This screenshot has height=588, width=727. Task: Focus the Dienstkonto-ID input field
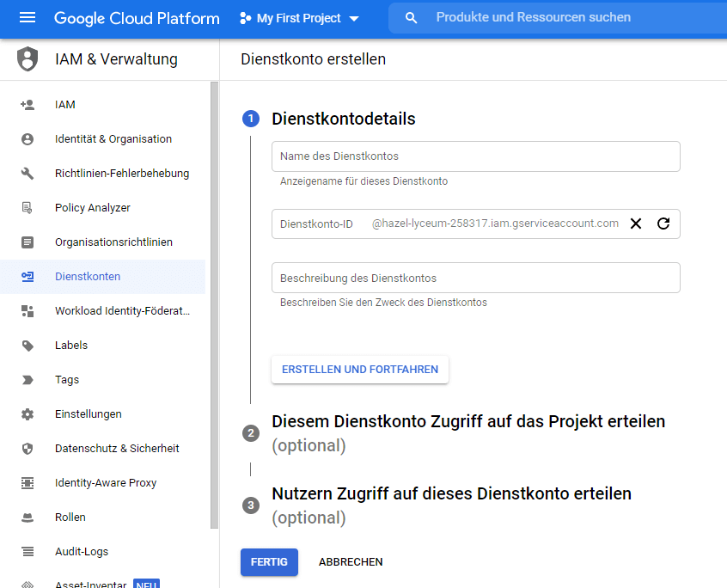476,224
